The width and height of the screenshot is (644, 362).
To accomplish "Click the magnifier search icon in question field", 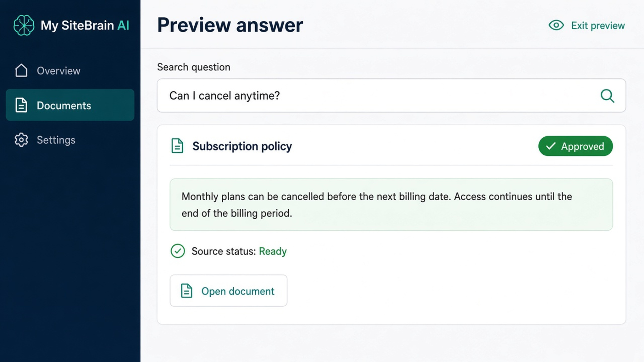I will (607, 96).
